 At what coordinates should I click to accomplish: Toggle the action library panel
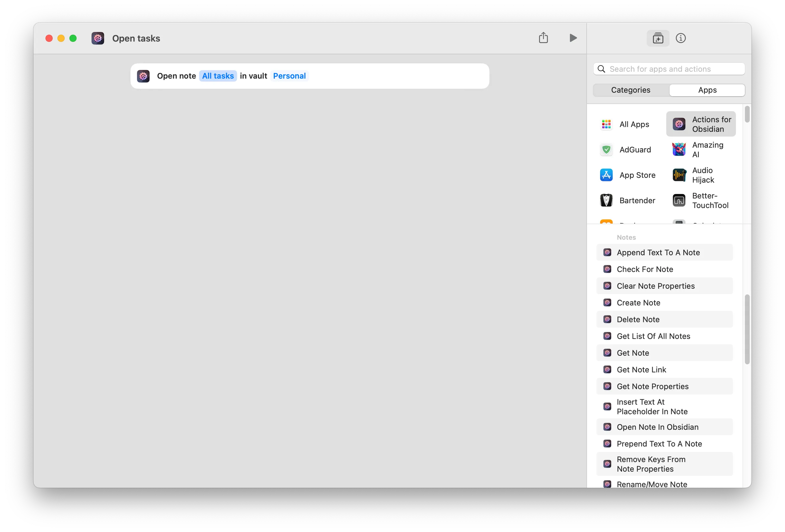point(658,38)
